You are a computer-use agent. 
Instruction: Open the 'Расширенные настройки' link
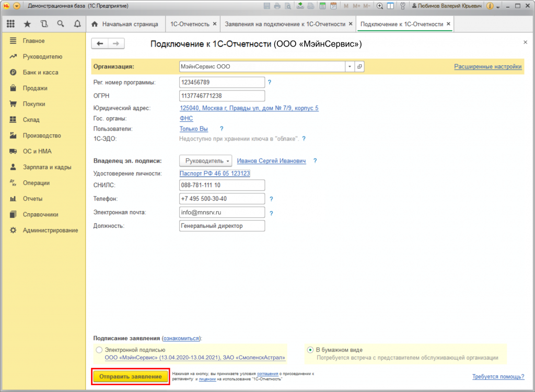[x=487, y=66]
